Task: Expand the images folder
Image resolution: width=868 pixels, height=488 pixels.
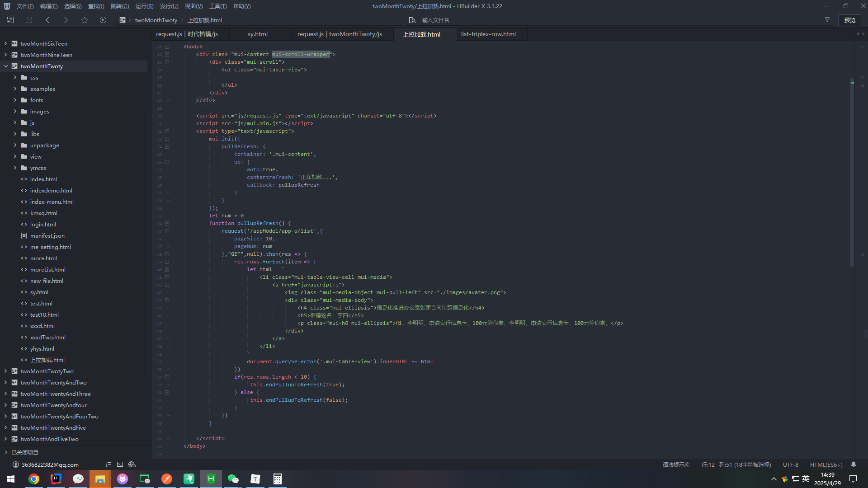Action: (x=15, y=111)
